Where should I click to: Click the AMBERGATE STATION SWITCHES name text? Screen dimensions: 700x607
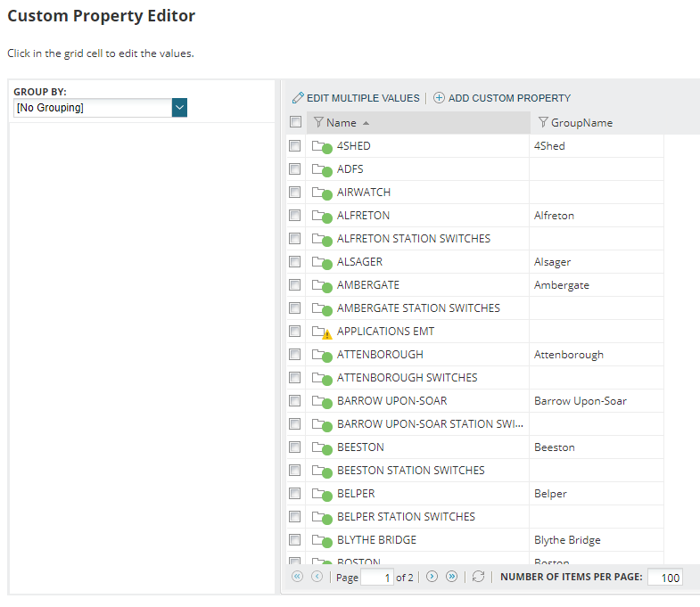(x=418, y=308)
